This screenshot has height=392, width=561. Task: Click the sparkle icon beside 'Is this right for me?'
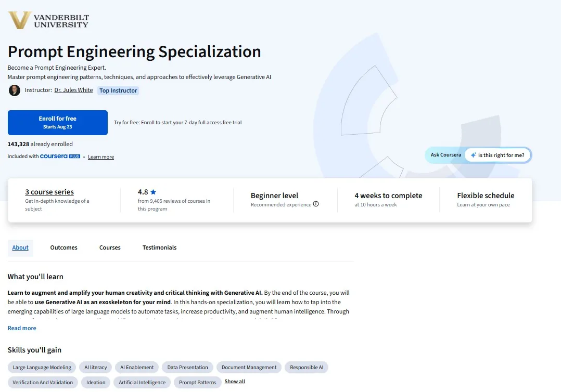[x=473, y=155]
